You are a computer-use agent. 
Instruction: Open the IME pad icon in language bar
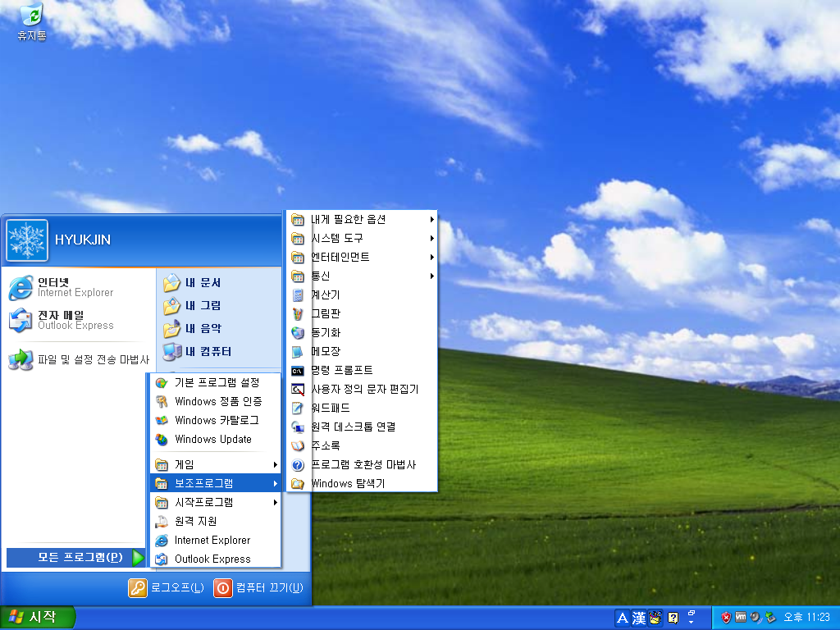655,619
